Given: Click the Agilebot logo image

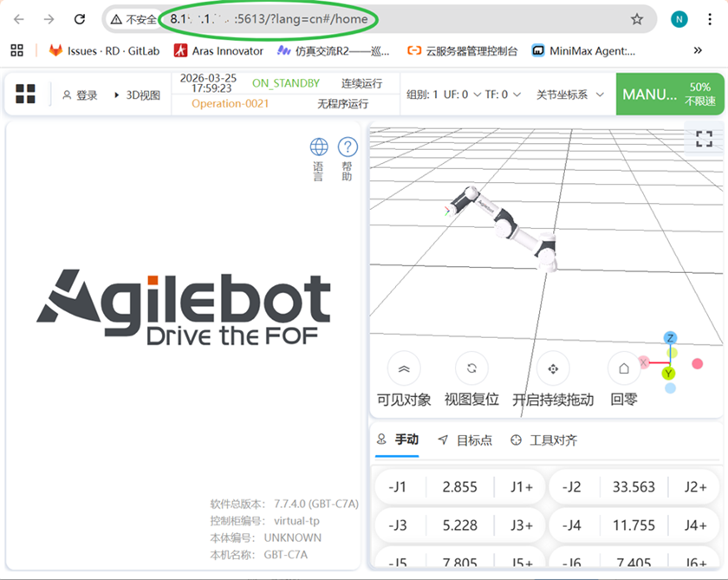Looking at the screenshot, I should pos(184,308).
